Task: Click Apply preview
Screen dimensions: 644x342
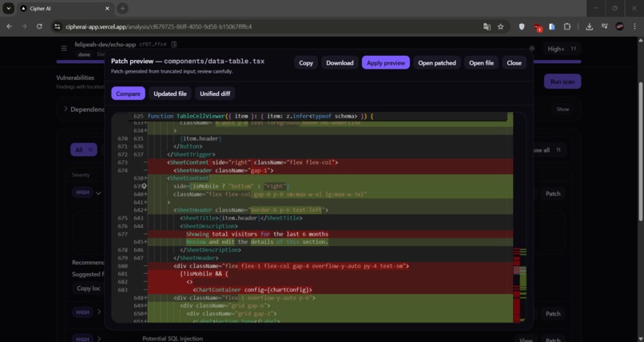Action: [x=386, y=63]
